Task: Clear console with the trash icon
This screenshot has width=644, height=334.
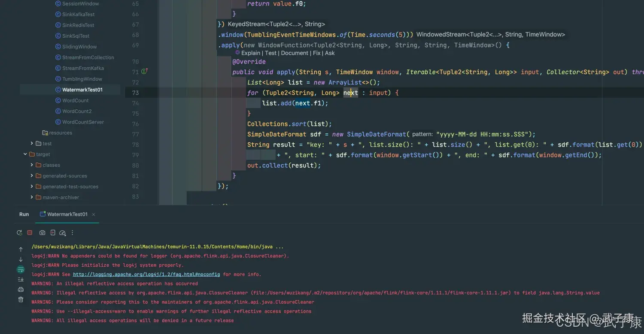Action: (21, 299)
